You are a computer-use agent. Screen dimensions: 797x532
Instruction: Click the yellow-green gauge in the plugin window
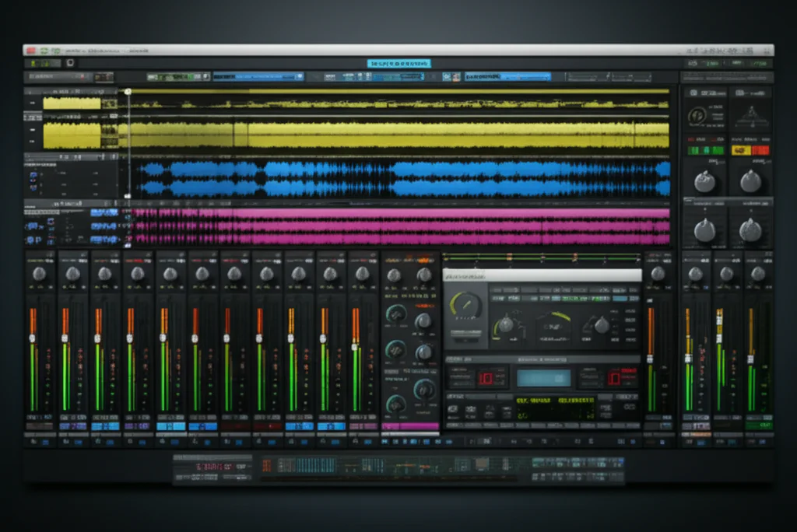[x=465, y=305]
